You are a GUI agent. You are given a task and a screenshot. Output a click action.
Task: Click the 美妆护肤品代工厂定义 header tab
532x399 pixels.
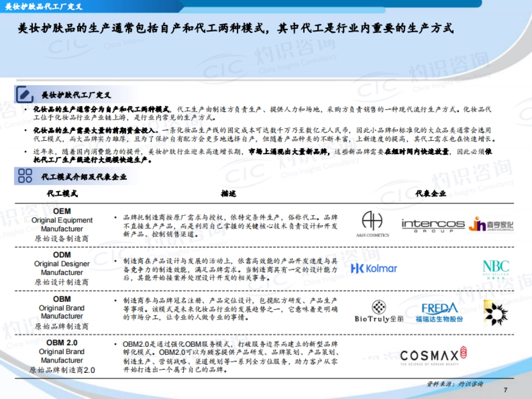tap(44, 7)
